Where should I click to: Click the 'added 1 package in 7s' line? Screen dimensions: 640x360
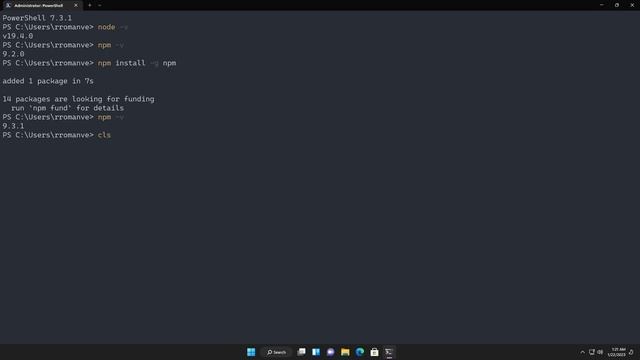(x=48, y=81)
